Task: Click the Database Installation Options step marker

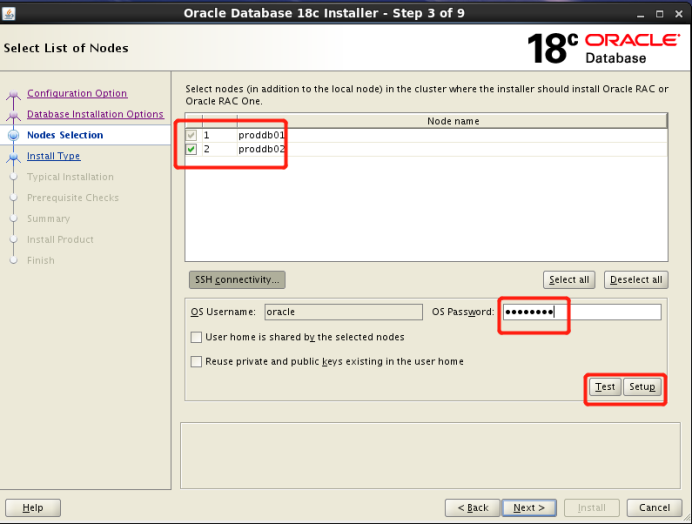Action: pos(14,115)
